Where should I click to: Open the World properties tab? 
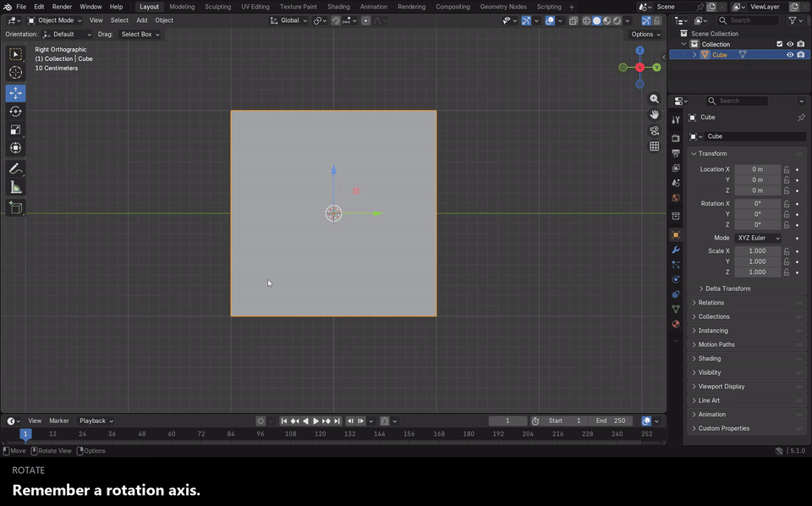676,198
